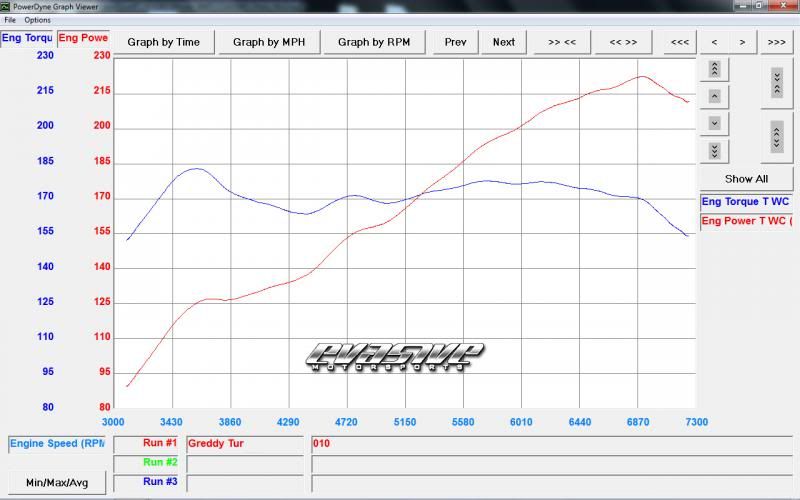
Task: Switch to Graph by MPH
Action: (269, 42)
